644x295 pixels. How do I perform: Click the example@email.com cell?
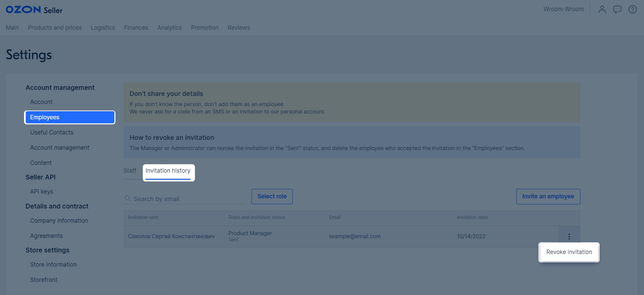pyautogui.click(x=355, y=236)
